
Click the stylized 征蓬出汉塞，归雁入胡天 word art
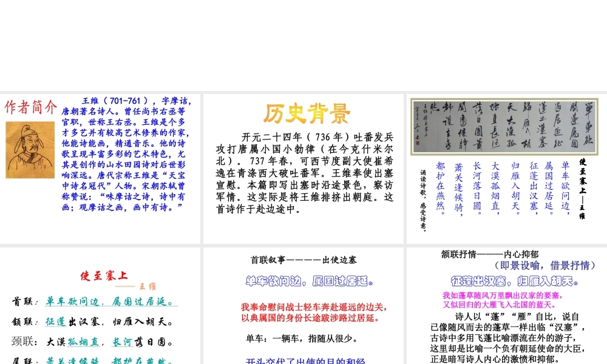(x=514, y=281)
